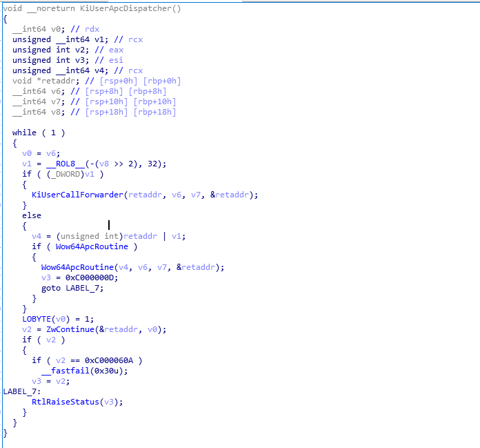Click the 0xC000000D status constant
Viewport: 480px width, 448px height.
(90, 277)
